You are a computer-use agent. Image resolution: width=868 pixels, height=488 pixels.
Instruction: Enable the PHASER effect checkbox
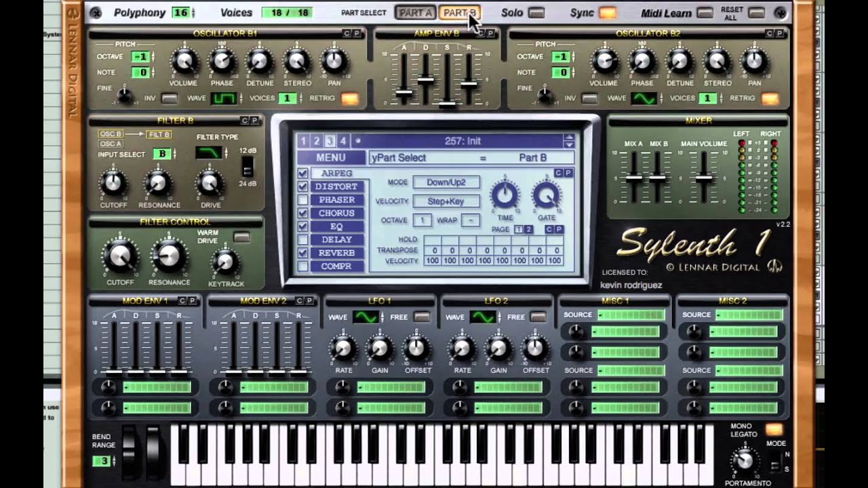tap(302, 200)
